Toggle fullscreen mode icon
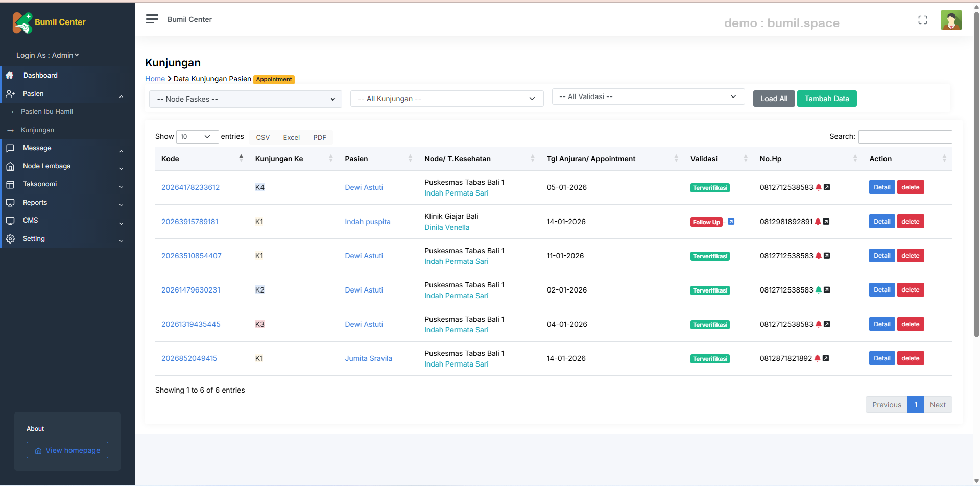 (x=922, y=20)
